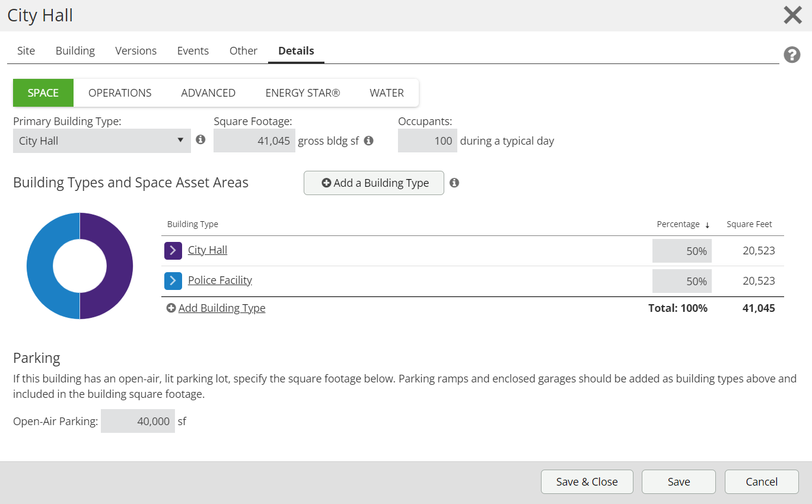812x504 pixels.
Task: Edit the City Hall percentage field
Action: coord(682,251)
